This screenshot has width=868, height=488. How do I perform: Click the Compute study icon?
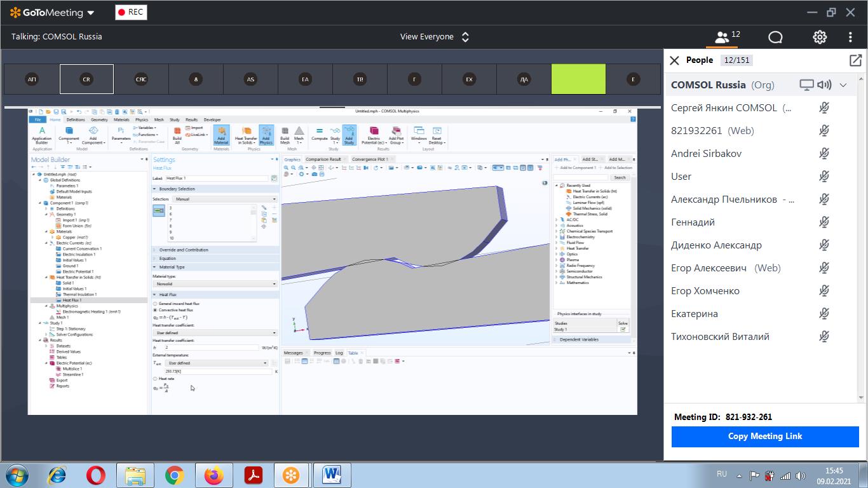tap(319, 135)
